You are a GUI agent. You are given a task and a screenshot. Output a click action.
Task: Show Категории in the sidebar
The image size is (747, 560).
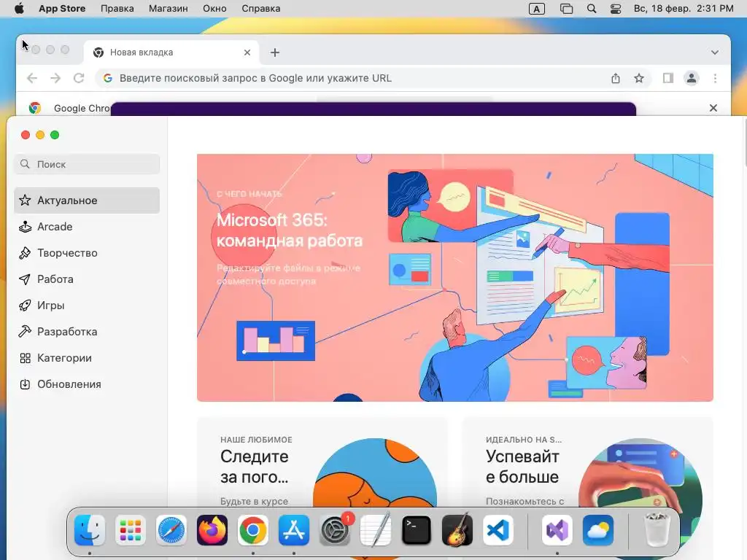(88, 358)
